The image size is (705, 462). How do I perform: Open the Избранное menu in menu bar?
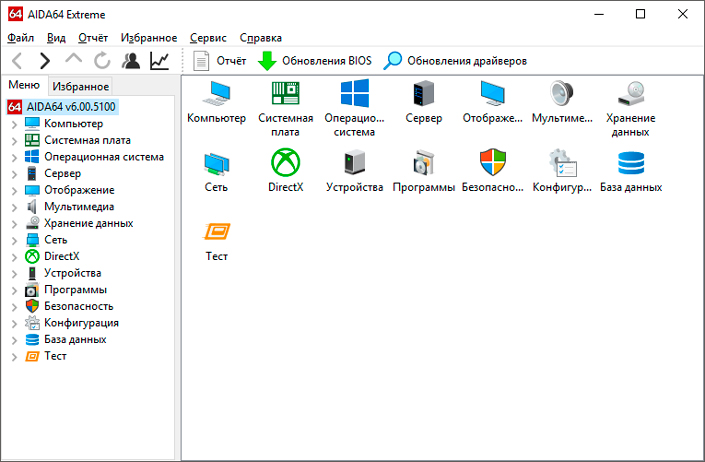(149, 38)
